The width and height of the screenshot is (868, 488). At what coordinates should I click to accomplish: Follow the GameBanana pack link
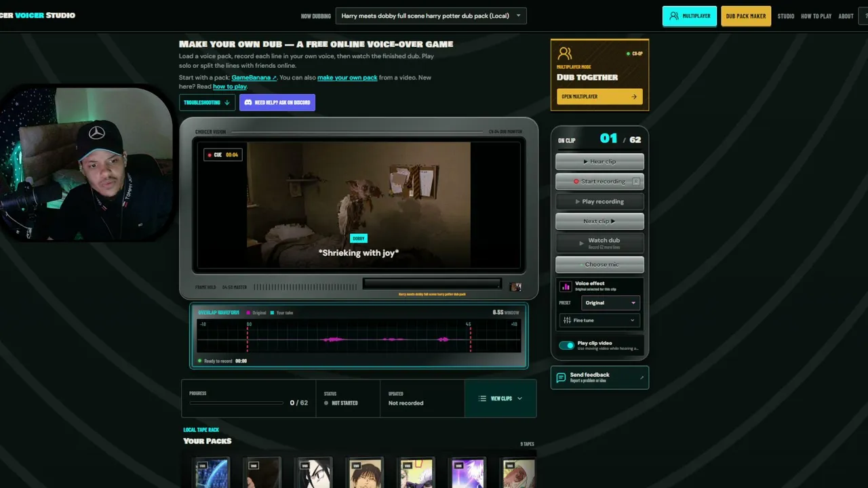point(254,77)
